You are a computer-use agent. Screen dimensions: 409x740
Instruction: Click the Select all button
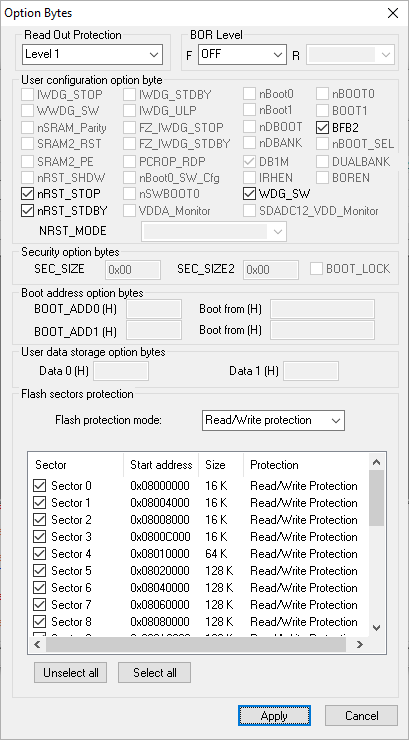[x=154, y=673]
